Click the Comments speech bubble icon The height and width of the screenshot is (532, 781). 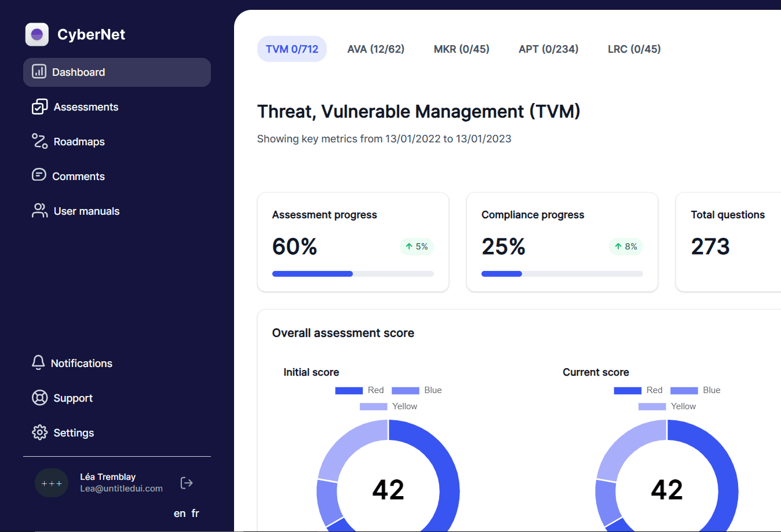[x=39, y=175]
